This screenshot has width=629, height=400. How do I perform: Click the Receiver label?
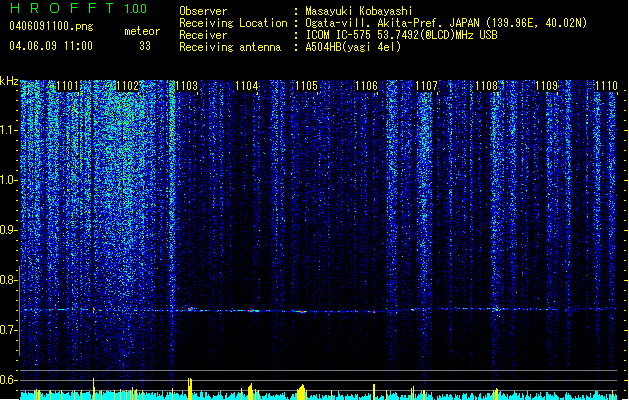click(x=203, y=35)
